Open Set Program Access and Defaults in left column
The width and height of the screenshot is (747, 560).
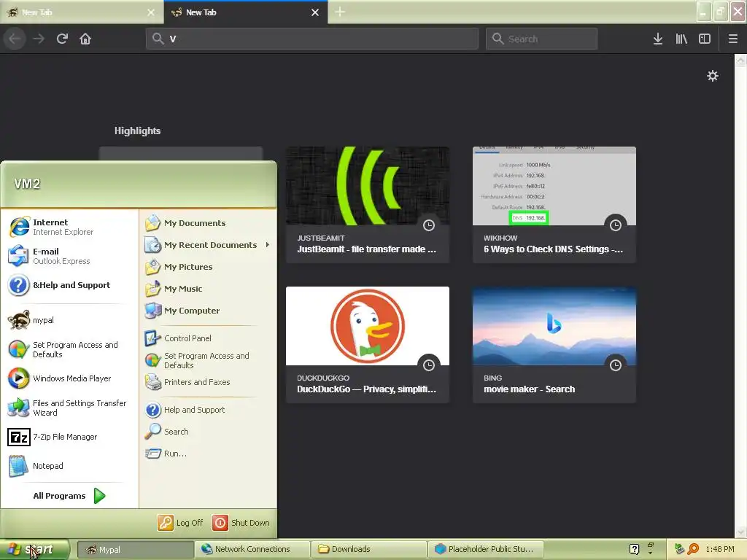(69, 349)
